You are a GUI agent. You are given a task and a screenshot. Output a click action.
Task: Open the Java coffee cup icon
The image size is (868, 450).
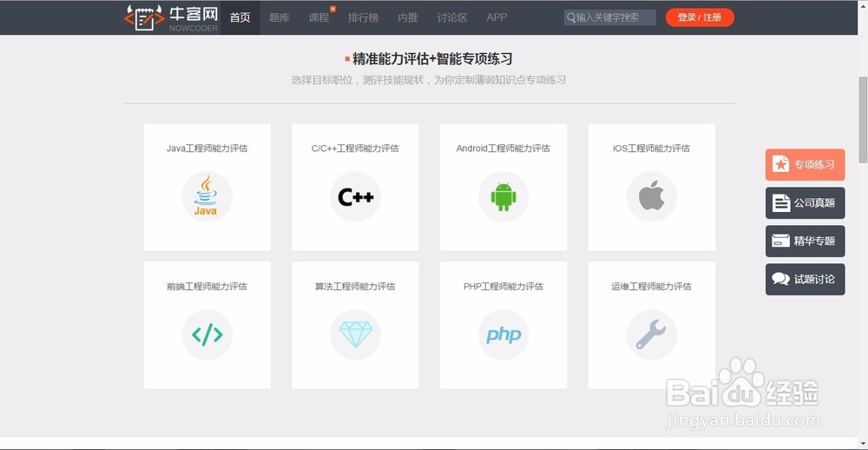coord(206,196)
